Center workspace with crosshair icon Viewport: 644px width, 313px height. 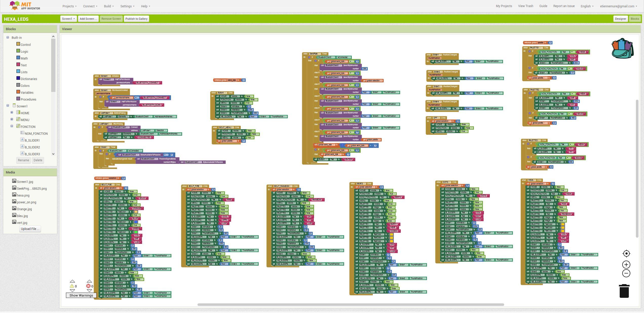(626, 253)
